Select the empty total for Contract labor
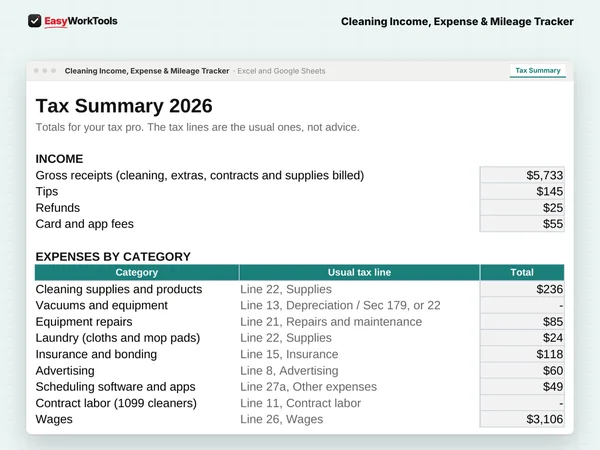The image size is (600, 450). point(522,403)
